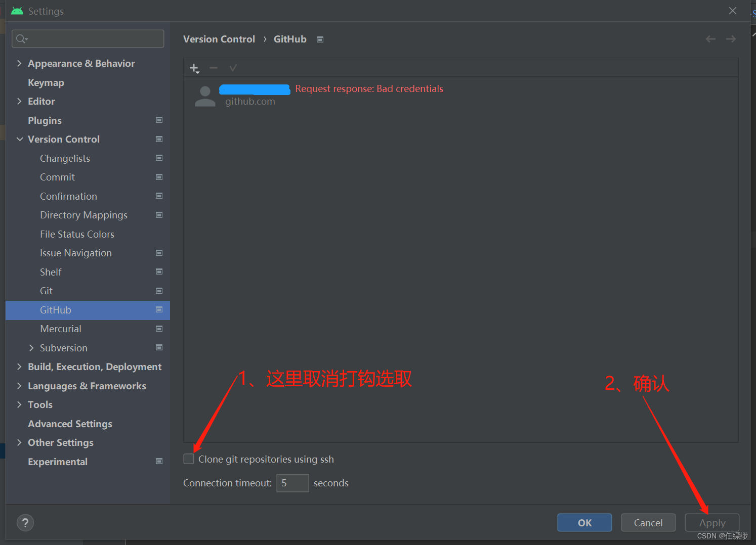Click the project icon beside Directory Mappings
The width and height of the screenshot is (756, 545).
click(x=159, y=215)
